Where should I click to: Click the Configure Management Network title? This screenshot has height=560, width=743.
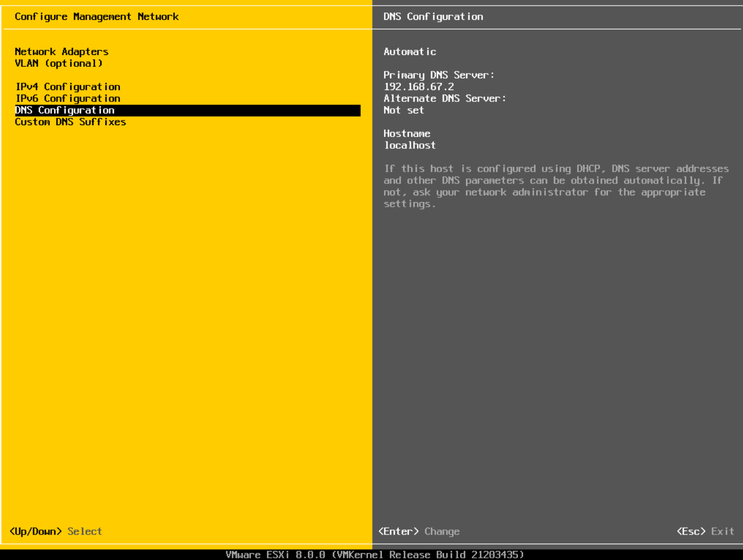click(97, 17)
